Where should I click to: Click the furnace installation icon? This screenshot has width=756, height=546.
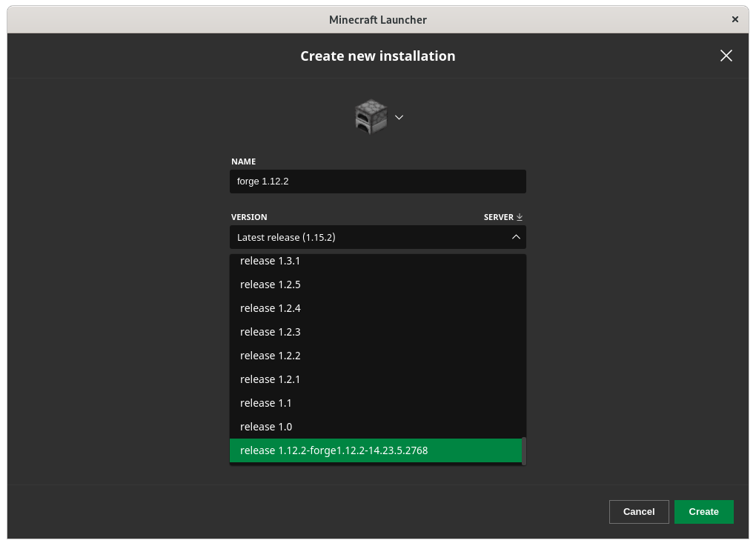click(x=371, y=116)
